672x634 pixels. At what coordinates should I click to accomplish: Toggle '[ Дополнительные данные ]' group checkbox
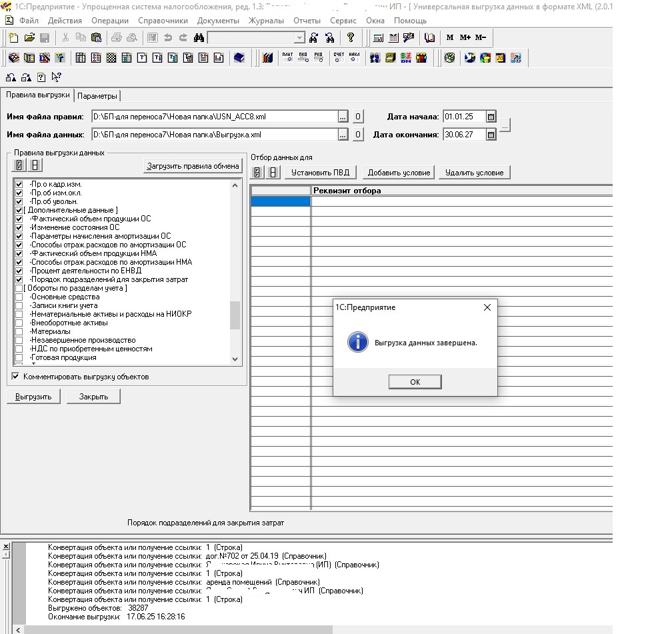(19, 210)
